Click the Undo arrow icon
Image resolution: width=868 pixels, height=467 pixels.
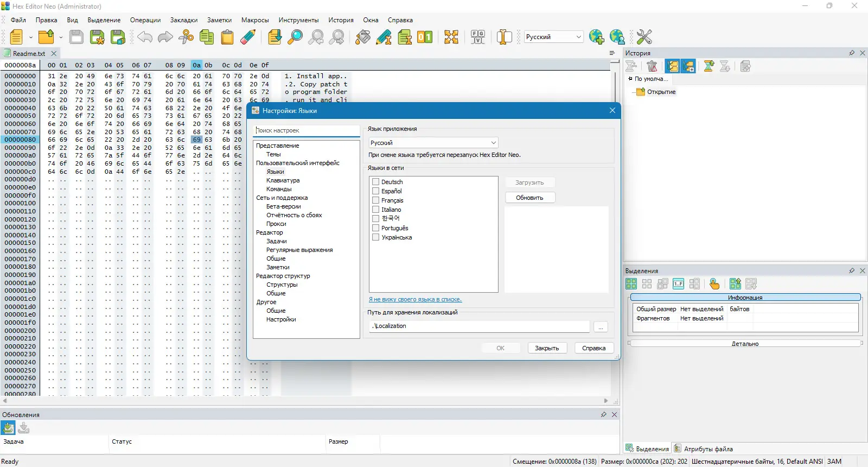click(x=145, y=37)
